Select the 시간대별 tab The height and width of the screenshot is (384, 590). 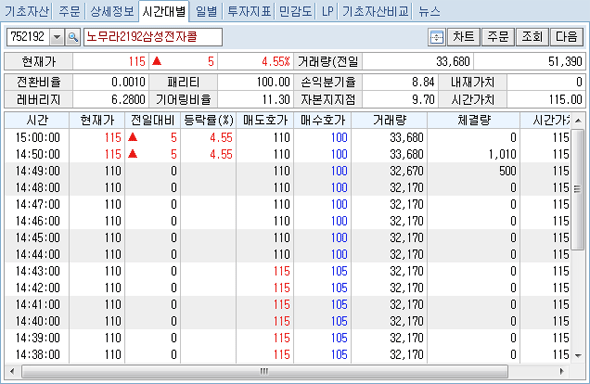tap(164, 11)
